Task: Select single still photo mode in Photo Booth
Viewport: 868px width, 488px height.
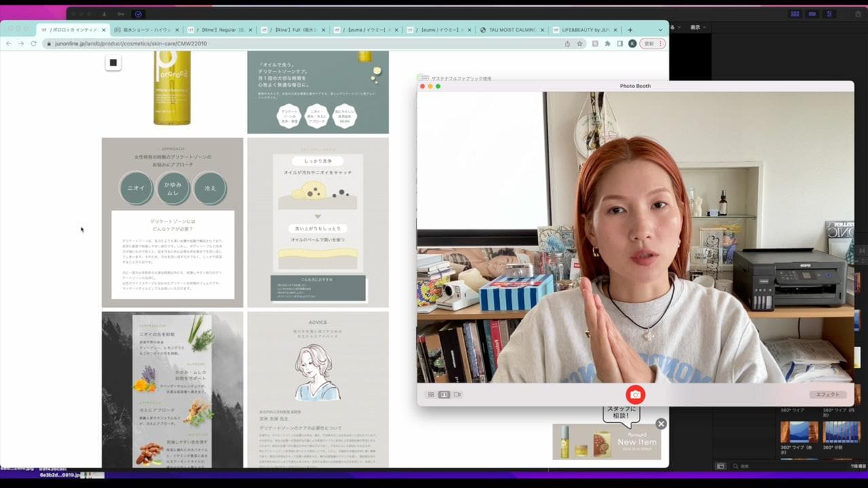Action: [444, 394]
